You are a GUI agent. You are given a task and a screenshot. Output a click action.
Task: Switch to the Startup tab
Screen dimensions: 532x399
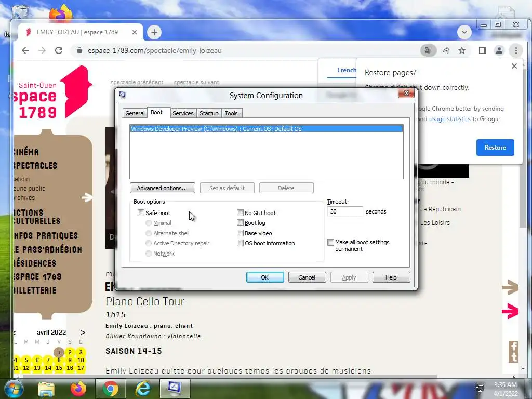tap(209, 113)
